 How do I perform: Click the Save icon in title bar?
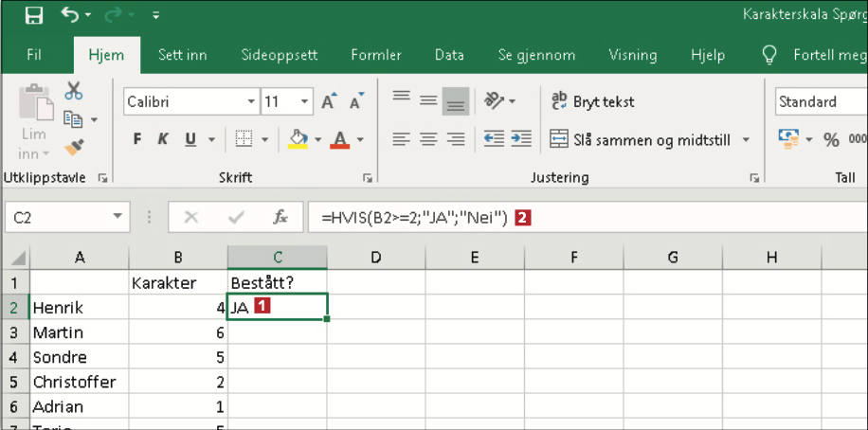tap(33, 15)
